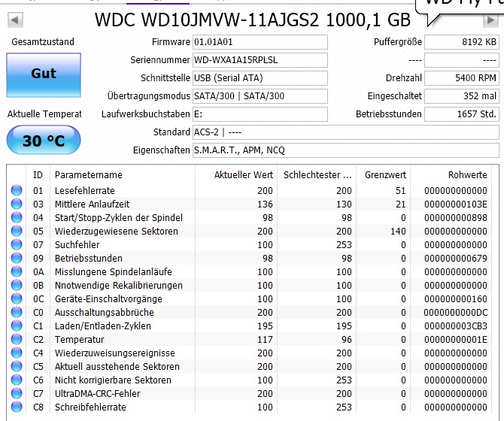Click current value 117 in Temperatur row
The width and height of the screenshot is (504, 421).
tap(265, 340)
